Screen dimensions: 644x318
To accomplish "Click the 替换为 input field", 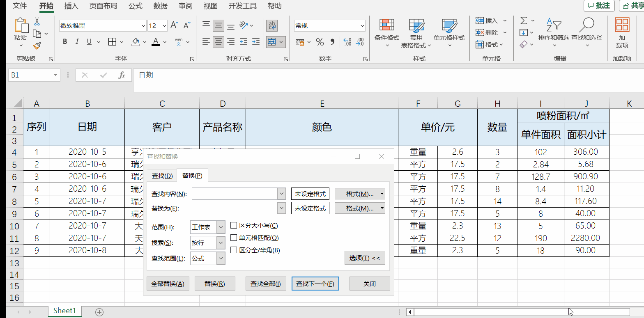I will point(235,208).
